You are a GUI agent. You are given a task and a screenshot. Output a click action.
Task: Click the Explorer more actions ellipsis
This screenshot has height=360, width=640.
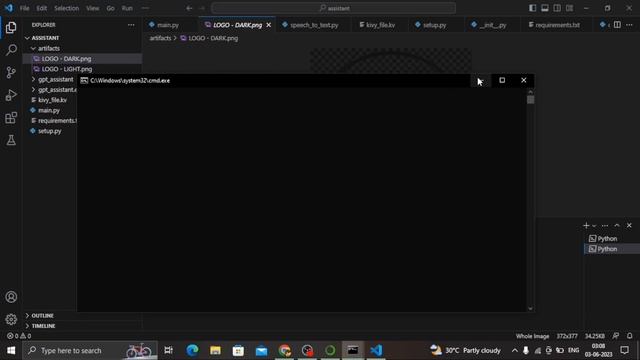click(131, 25)
